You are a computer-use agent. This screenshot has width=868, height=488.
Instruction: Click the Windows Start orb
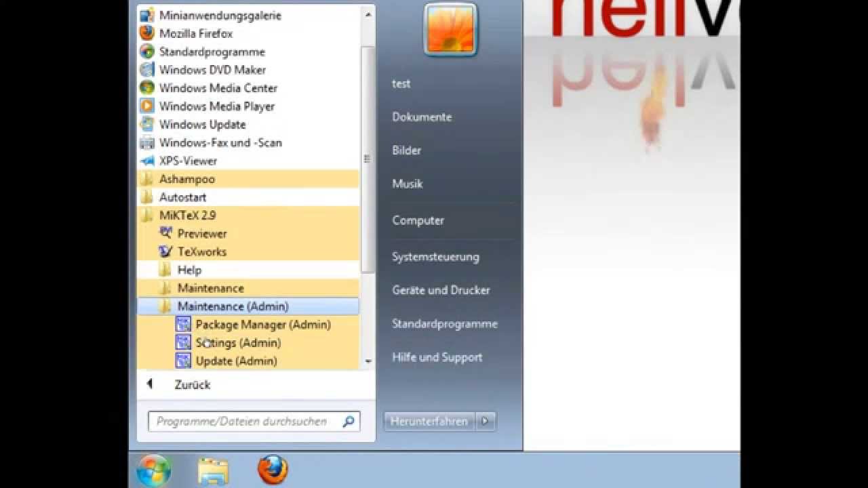pos(154,470)
